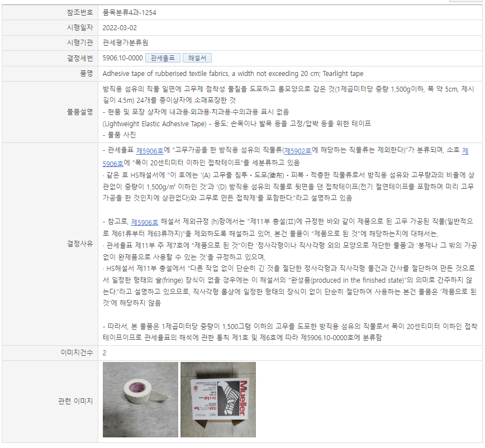485x448 pixels.
Task: Click the product name Adhesive tape of rubberised text
Action: pyautogui.click(x=233, y=74)
